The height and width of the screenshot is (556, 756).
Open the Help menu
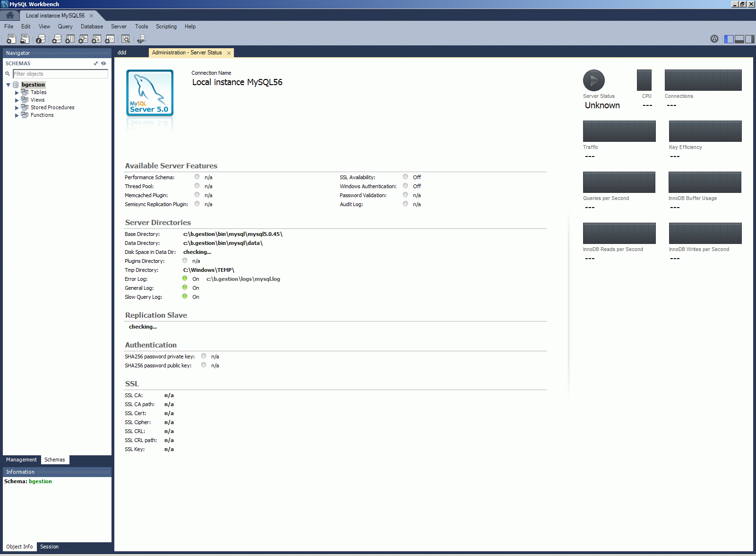point(190,26)
